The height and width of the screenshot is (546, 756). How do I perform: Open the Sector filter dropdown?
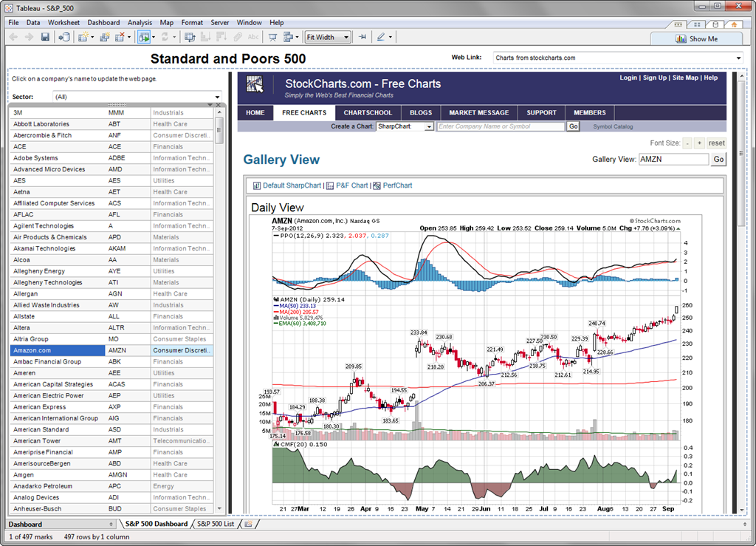pyautogui.click(x=138, y=97)
